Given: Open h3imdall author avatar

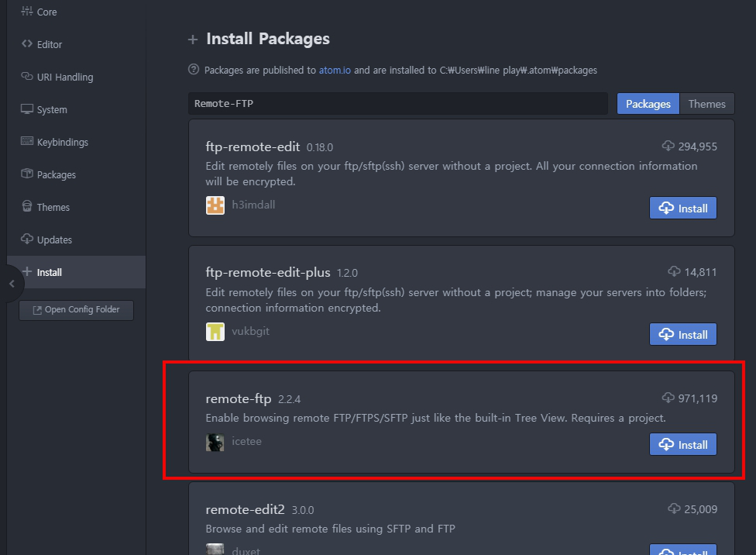Looking at the screenshot, I should (215, 205).
